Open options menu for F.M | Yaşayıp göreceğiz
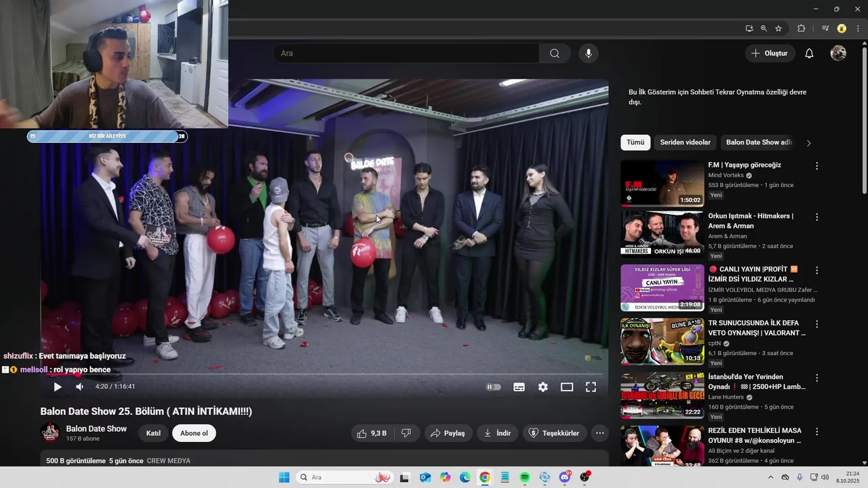The height and width of the screenshot is (488, 868). coord(816,166)
